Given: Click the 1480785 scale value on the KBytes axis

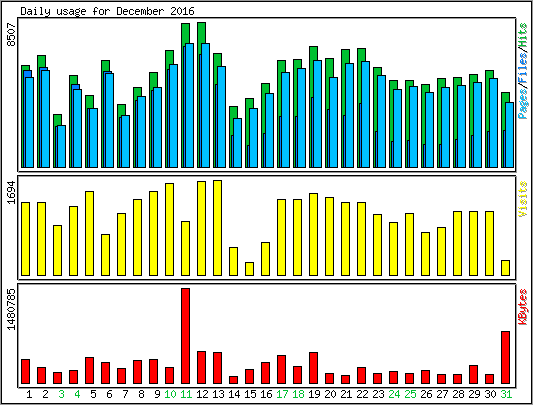Looking at the screenshot, I should (12, 309).
